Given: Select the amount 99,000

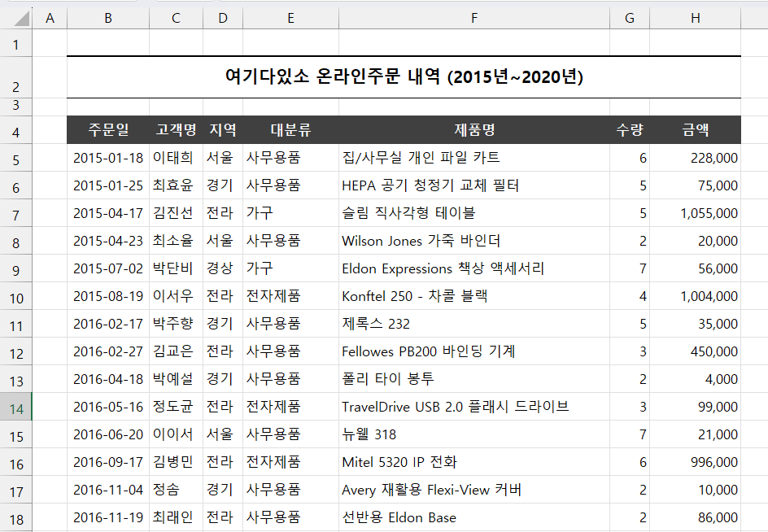Looking at the screenshot, I should click(695, 407).
